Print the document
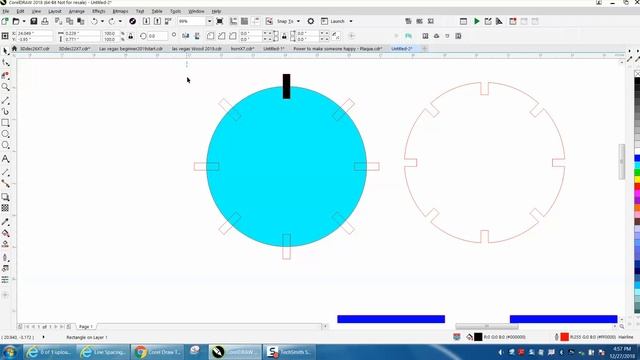This screenshot has height=360, width=640. coord(45,21)
